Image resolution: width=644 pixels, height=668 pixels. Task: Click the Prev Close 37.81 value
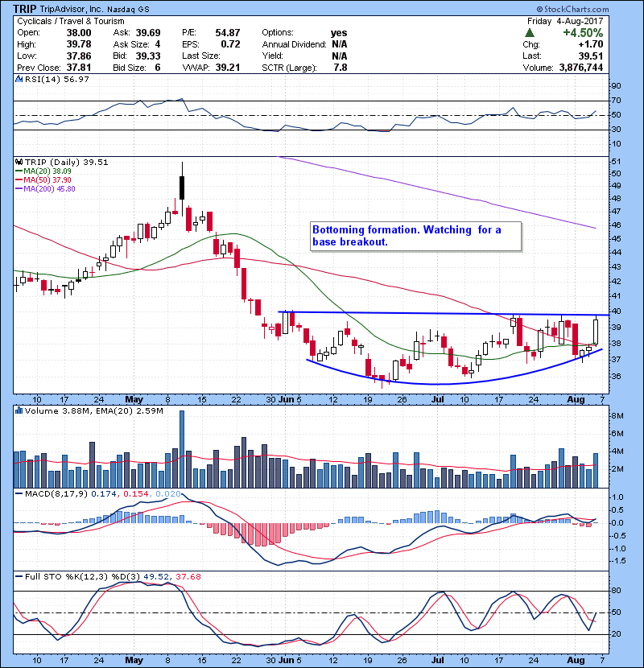point(79,68)
